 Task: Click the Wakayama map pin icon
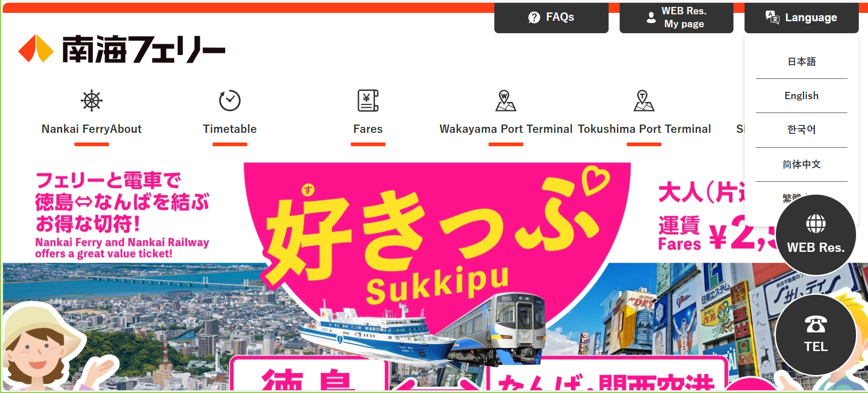pos(505,101)
